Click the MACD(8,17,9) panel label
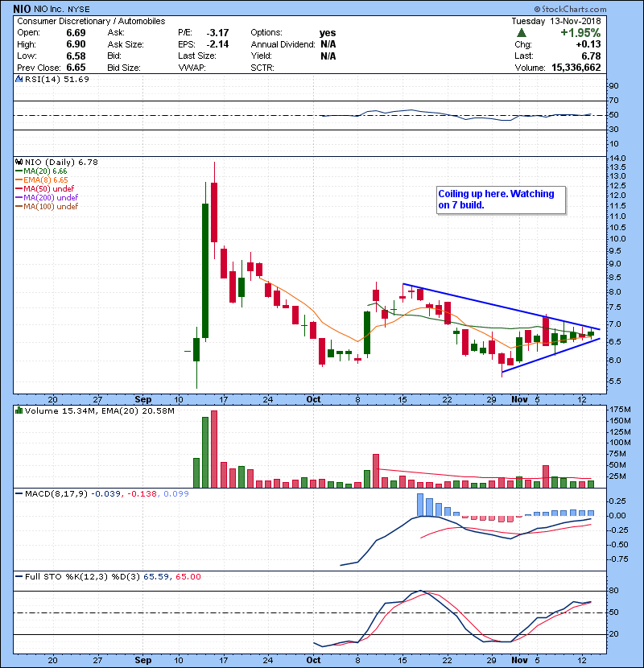The height and width of the screenshot is (668, 644). point(56,493)
